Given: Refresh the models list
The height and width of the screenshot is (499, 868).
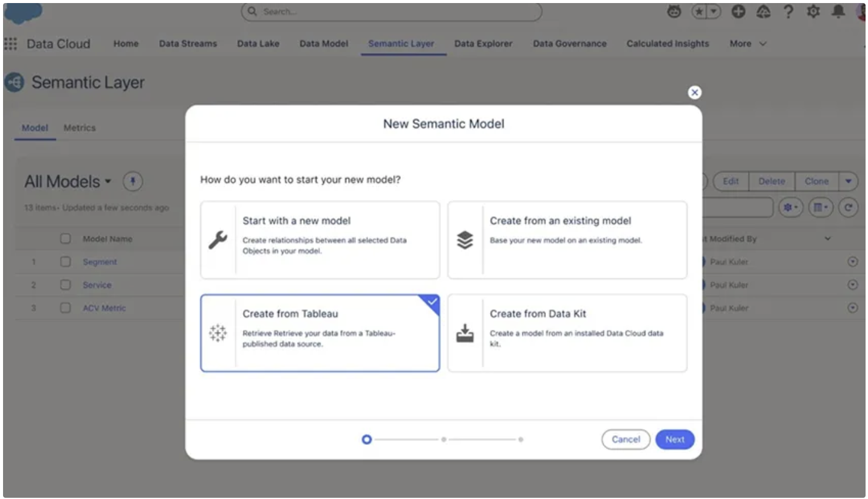Looking at the screenshot, I should coord(848,207).
